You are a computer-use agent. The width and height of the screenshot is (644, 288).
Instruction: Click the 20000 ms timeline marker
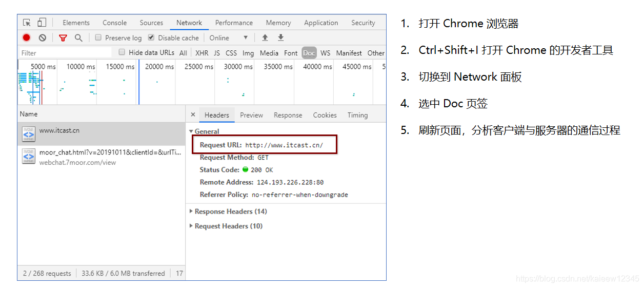pos(159,67)
